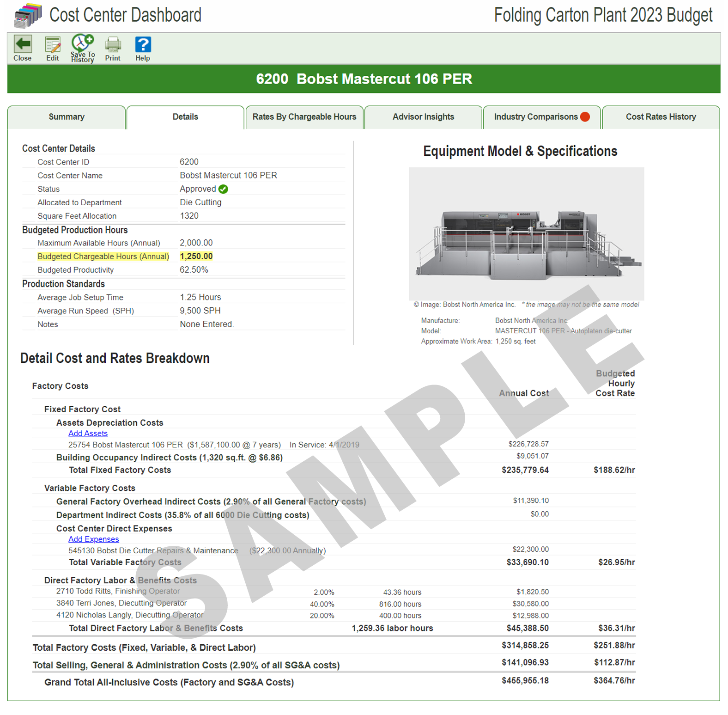Click the $188.62/hr fixed cost rate
728x715 pixels.
pos(614,470)
